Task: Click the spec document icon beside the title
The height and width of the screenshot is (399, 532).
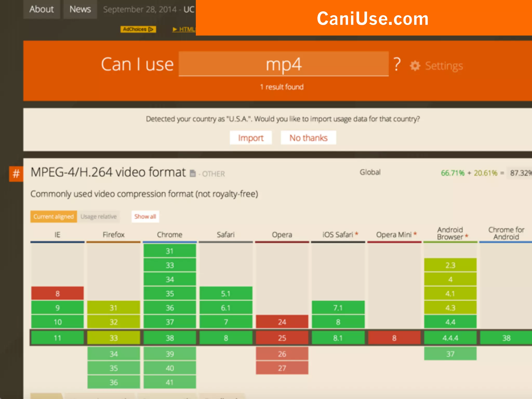Action: 192,173
